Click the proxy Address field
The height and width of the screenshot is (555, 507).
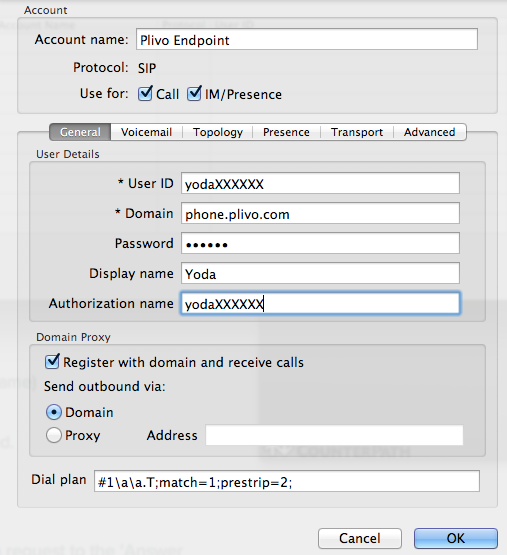334,435
